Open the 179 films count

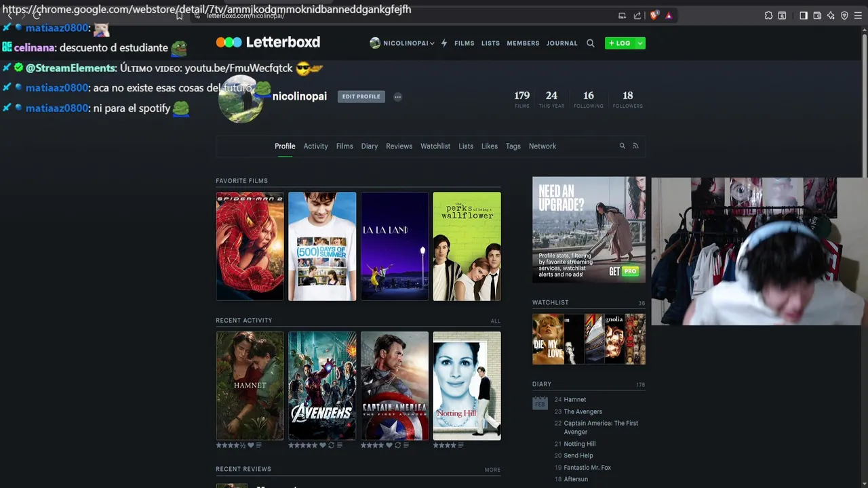(x=521, y=98)
